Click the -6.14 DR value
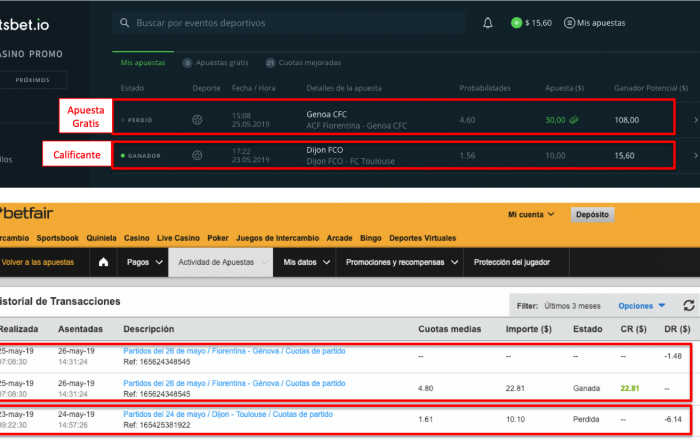 coord(673,419)
